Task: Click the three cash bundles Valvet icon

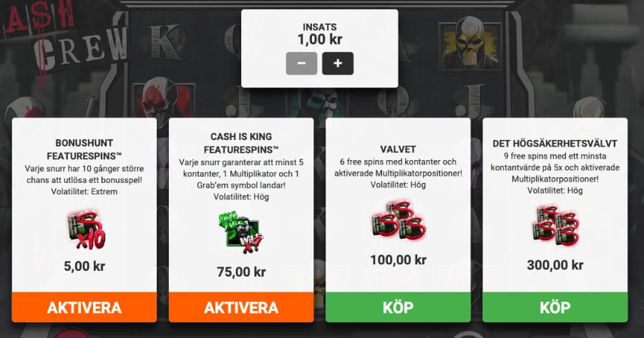Action: tap(399, 220)
